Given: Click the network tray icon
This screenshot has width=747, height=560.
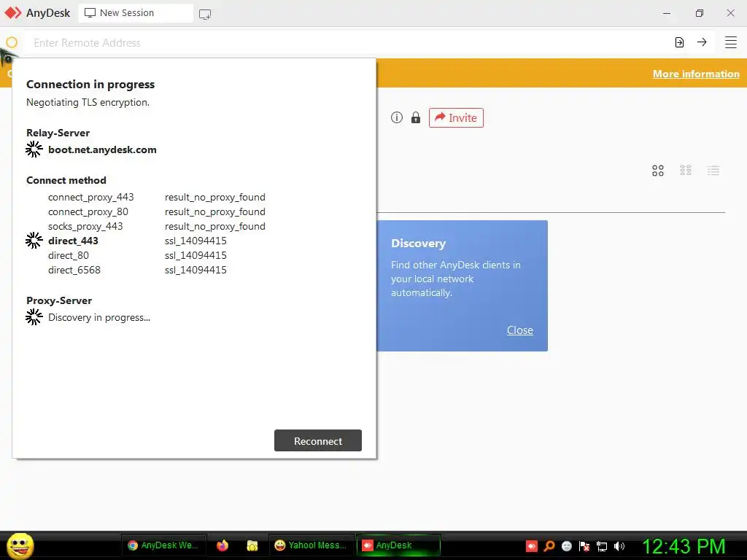Looking at the screenshot, I should click(x=602, y=546).
